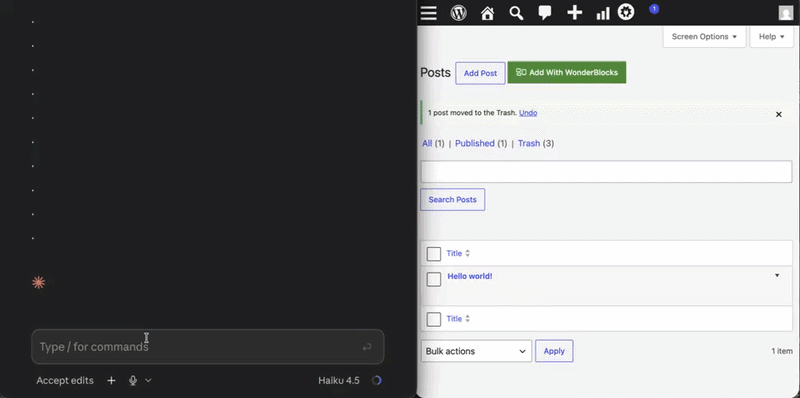This screenshot has height=398, width=800.
Task: Show Trash posts filter
Action: click(x=529, y=143)
